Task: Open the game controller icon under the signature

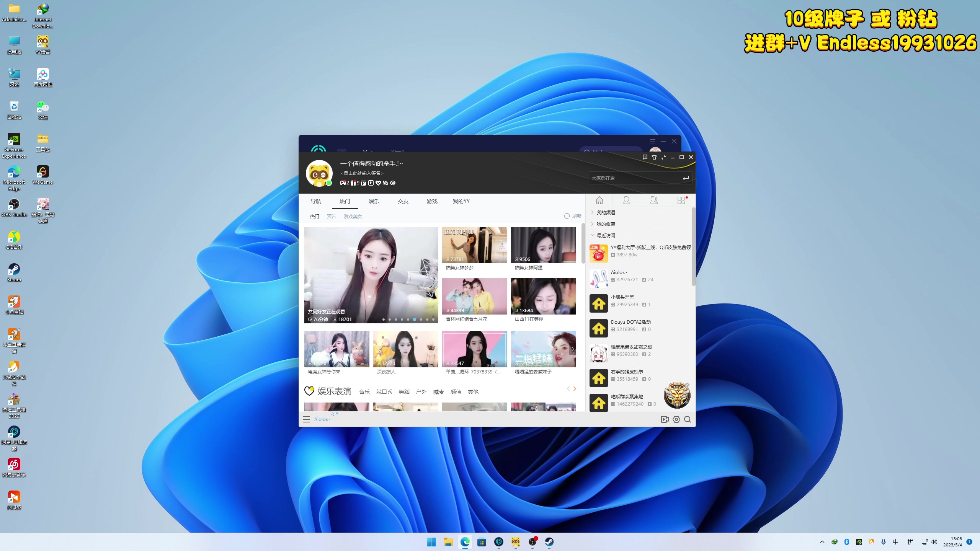Action: click(343, 183)
